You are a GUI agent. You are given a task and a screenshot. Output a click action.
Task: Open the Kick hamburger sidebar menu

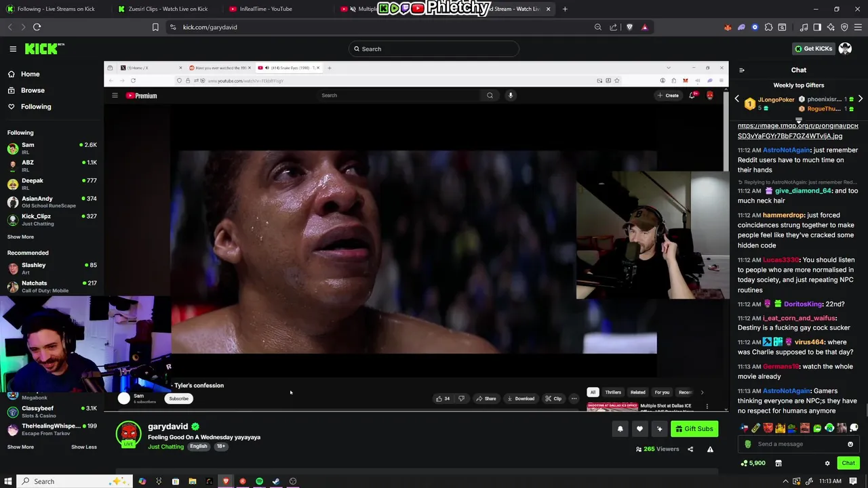click(13, 49)
